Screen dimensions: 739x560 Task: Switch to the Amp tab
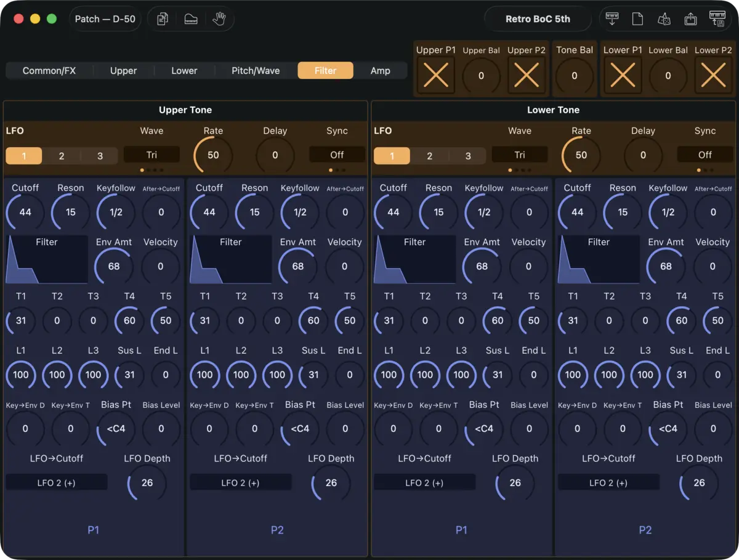380,71
